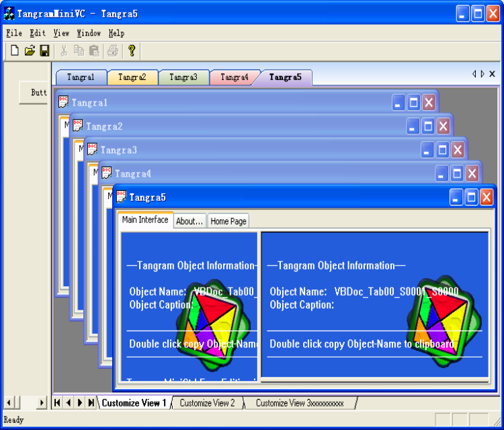Click the tangram logo in left pane

(x=214, y=325)
